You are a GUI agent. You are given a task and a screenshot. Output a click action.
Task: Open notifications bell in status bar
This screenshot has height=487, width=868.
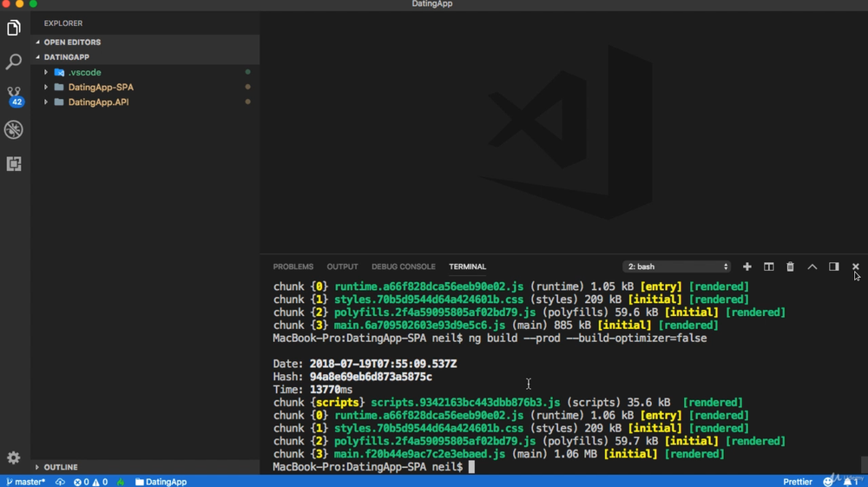pos(851,482)
